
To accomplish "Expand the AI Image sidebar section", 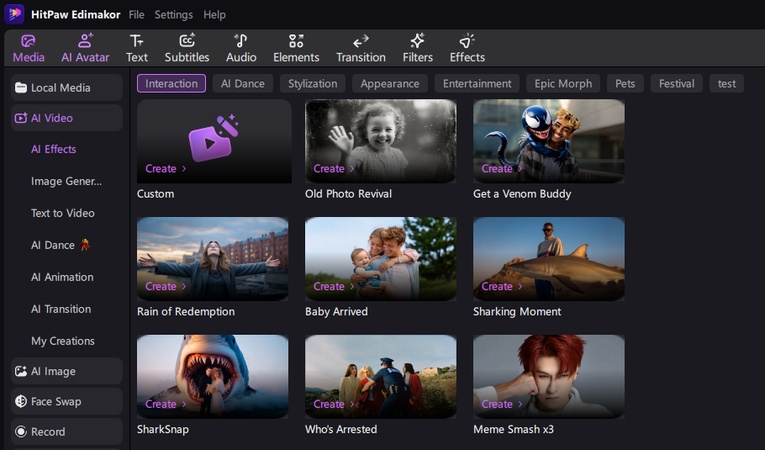I will pyautogui.click(x=66, y=371).
